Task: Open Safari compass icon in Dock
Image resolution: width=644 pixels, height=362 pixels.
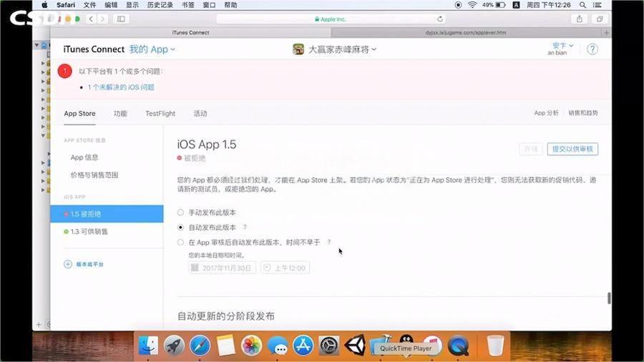Action: click(x=200, y=345)
